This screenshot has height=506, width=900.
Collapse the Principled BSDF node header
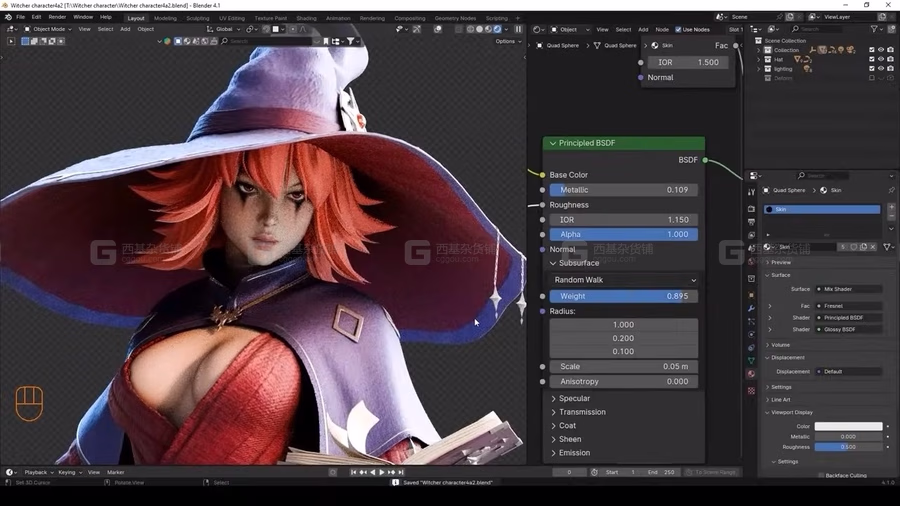click(553, 143)
